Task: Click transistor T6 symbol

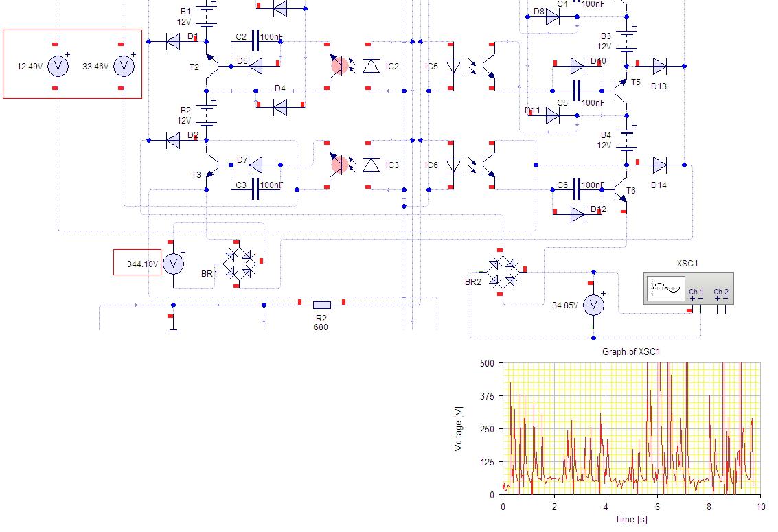Action: point(620,190)
